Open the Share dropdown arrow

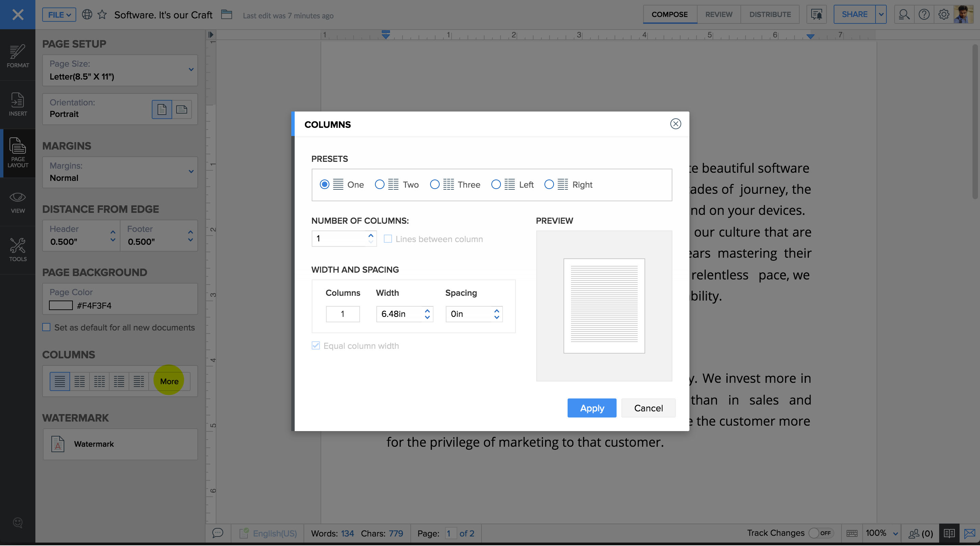click(x=881, y=14)
